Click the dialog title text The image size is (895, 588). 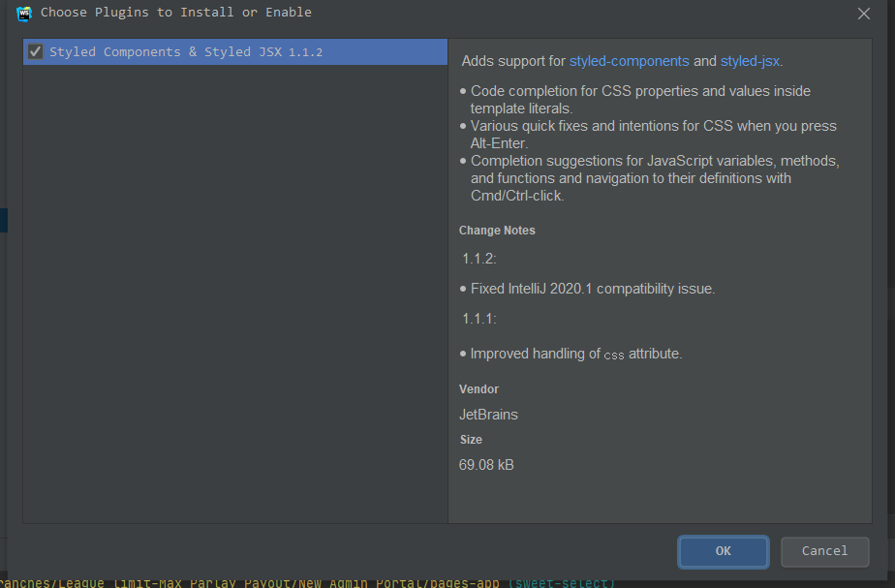pos(175,13)
